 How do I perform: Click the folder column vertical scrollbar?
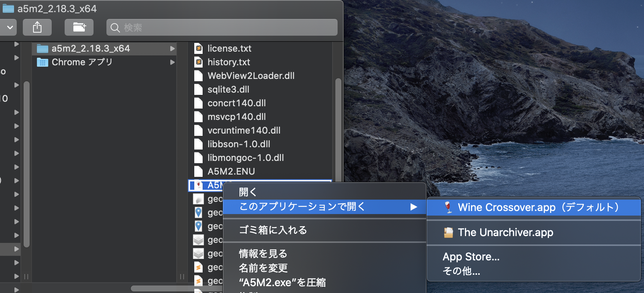coord(26,164)
